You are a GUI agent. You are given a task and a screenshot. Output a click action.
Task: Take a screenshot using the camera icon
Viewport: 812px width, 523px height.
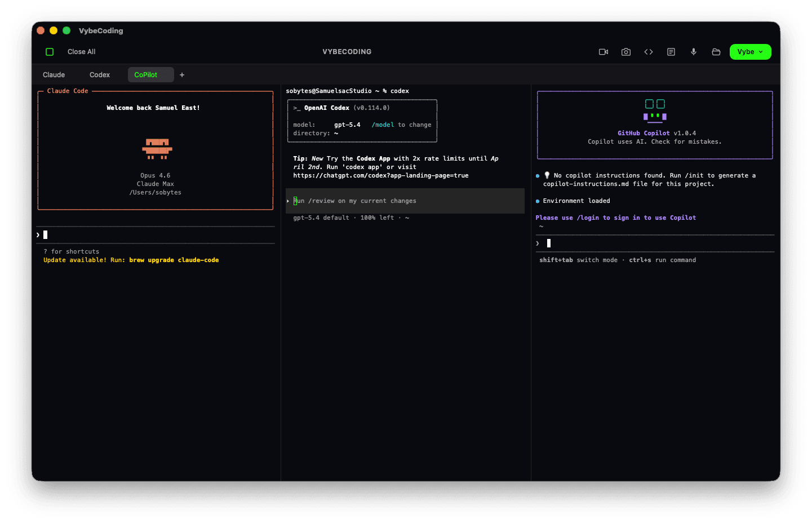[625, 51]
